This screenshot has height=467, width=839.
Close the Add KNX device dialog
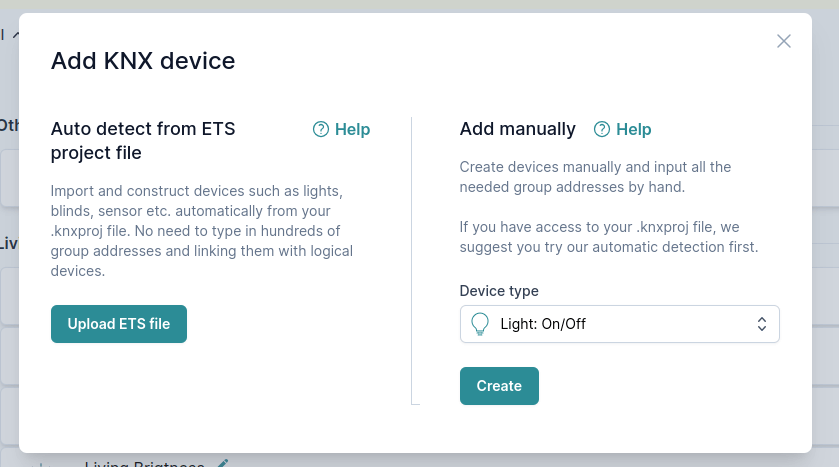pos(784,41)
